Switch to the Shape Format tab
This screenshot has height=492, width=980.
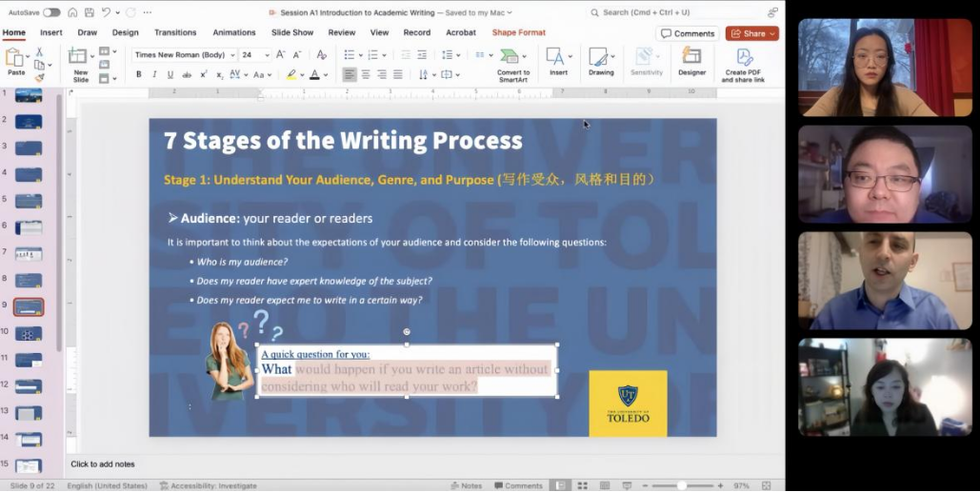pyautogui.click(x=518, y=32)
